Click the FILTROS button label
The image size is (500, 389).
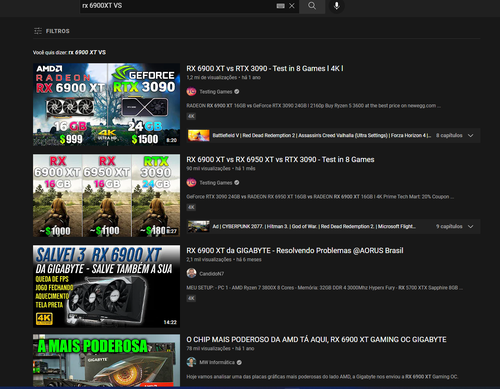click(58, 31)
